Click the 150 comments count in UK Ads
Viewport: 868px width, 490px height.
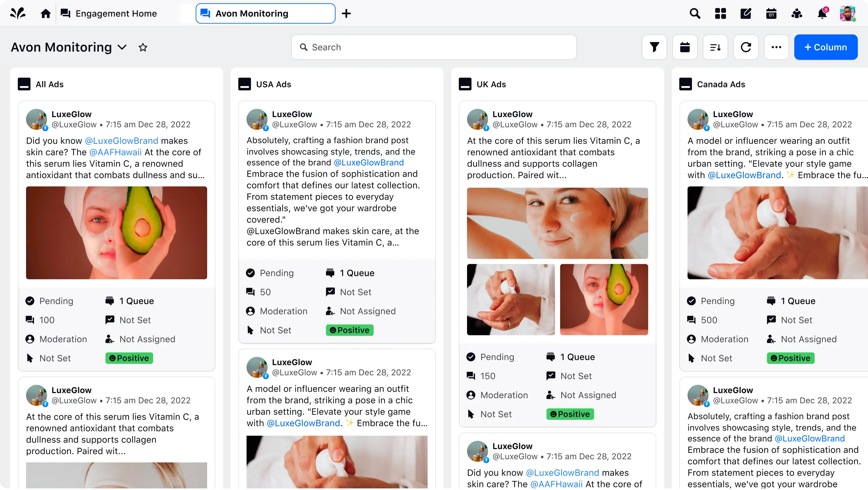tap(481, 376)
